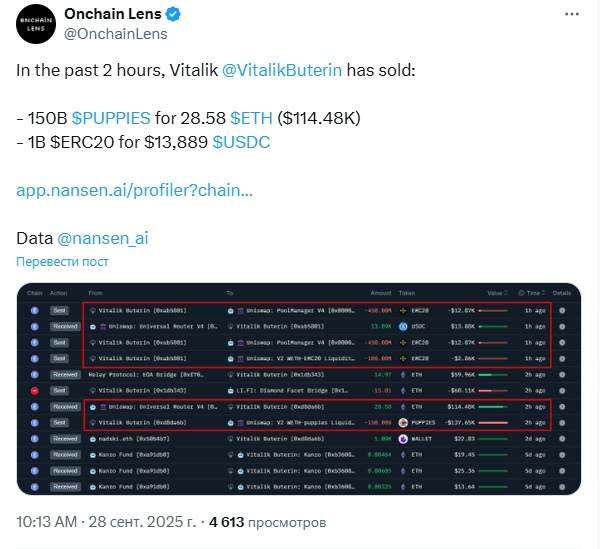Click the details icon in the first table row
The image size is (604, 549).
pos(562,311)
